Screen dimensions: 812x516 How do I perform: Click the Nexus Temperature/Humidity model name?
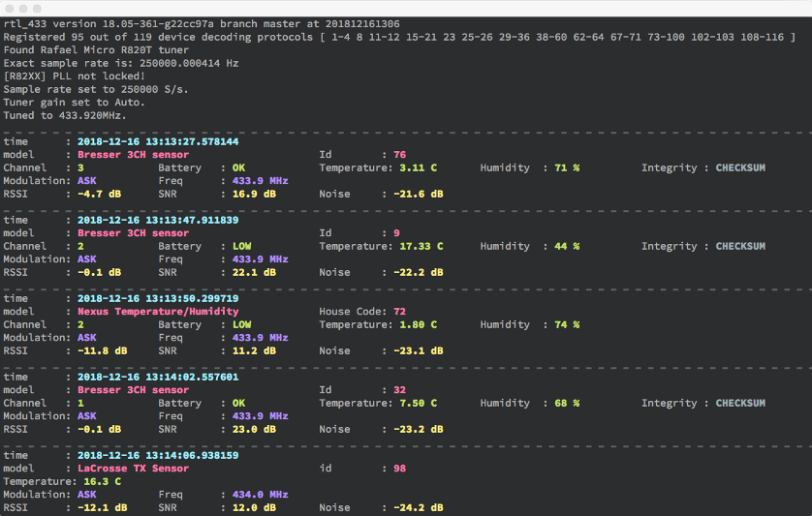(x=158, y=312)
